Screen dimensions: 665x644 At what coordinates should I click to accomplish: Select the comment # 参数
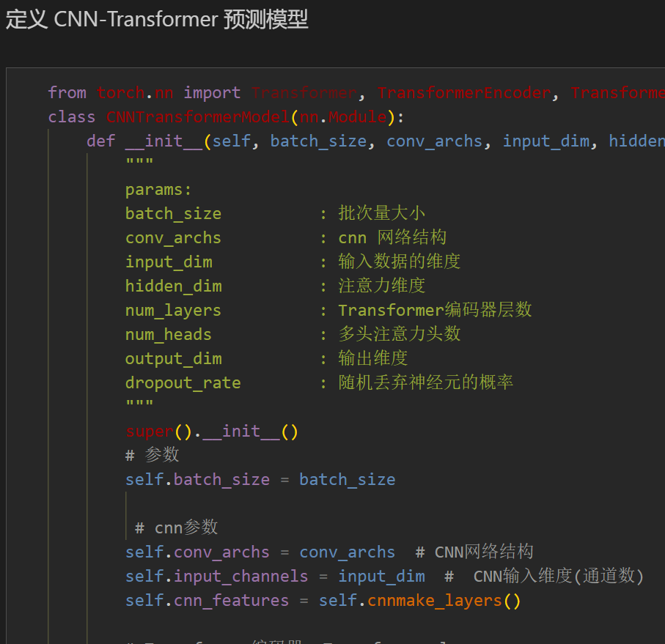click(x=152, y=455)
